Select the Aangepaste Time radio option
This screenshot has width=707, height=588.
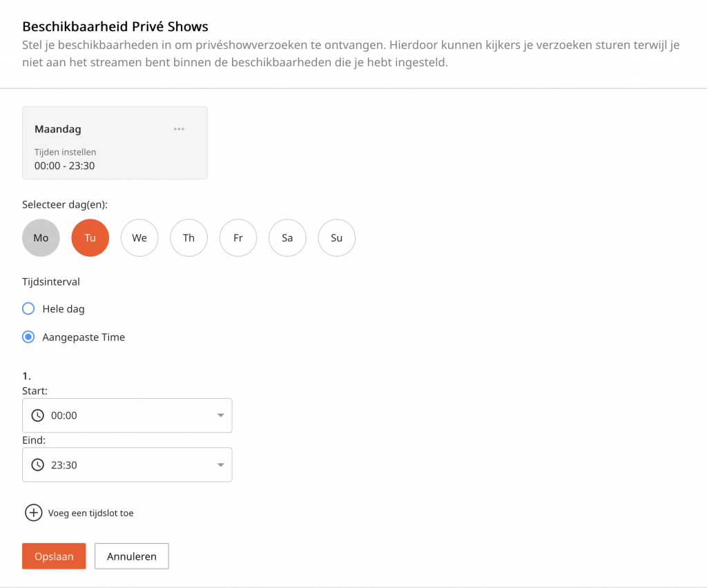pos(28,337)
